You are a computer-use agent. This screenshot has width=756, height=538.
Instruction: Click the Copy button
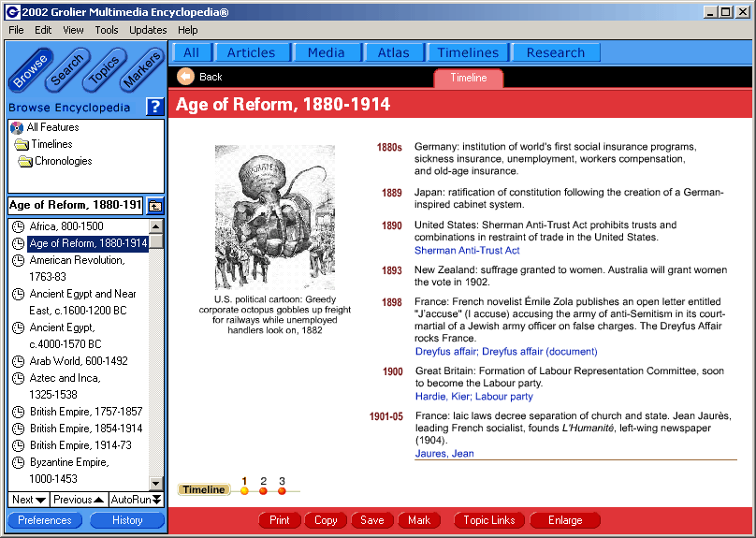click(x=326, y=520)
